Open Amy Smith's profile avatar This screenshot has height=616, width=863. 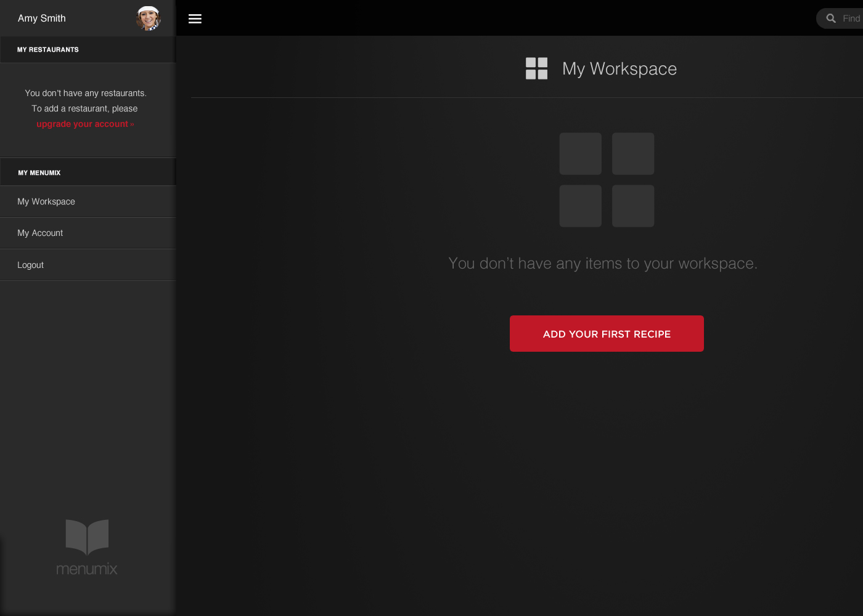tap(149, 18)
